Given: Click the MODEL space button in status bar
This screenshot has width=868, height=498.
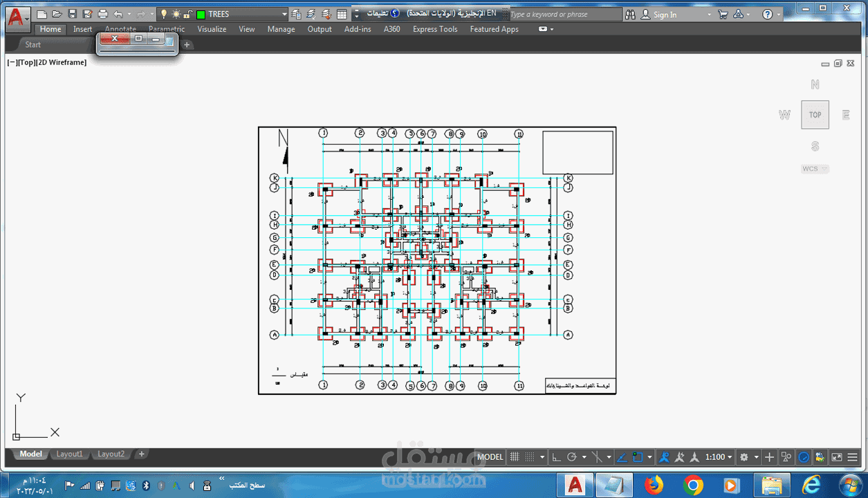Looking at the screenshot, I should [490, 457].
